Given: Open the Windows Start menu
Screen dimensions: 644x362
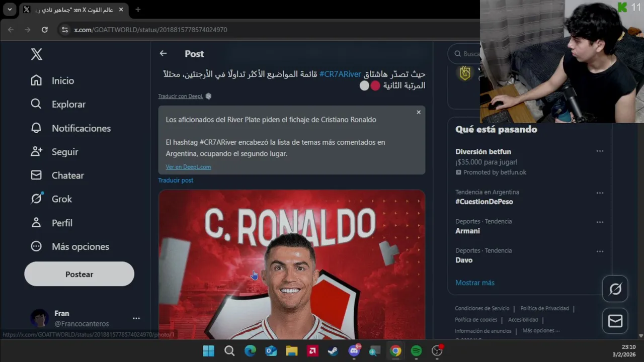Looking at the screenshot, I should pos(208,351).
